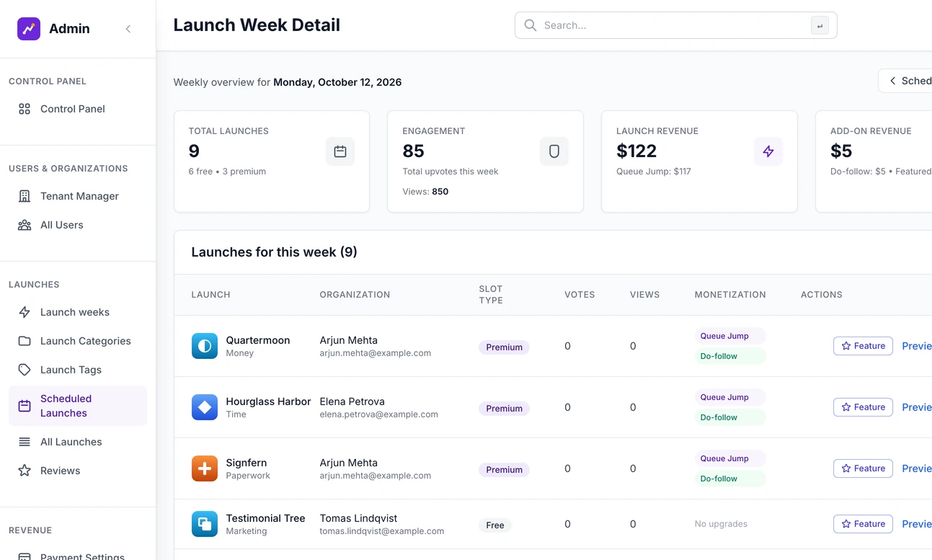Select Scheduled Launches in the sidebar
Screen dimensions: 932x560
point(78,406)
